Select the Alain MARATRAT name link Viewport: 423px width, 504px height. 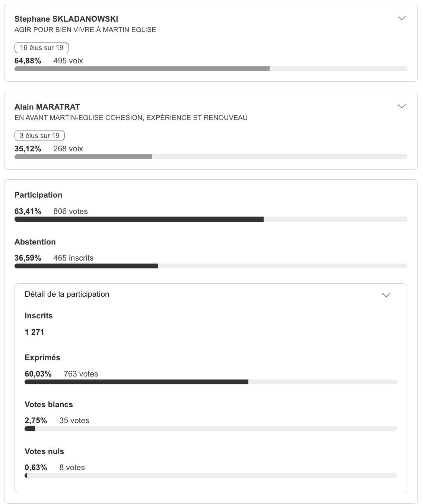point(47,107)
